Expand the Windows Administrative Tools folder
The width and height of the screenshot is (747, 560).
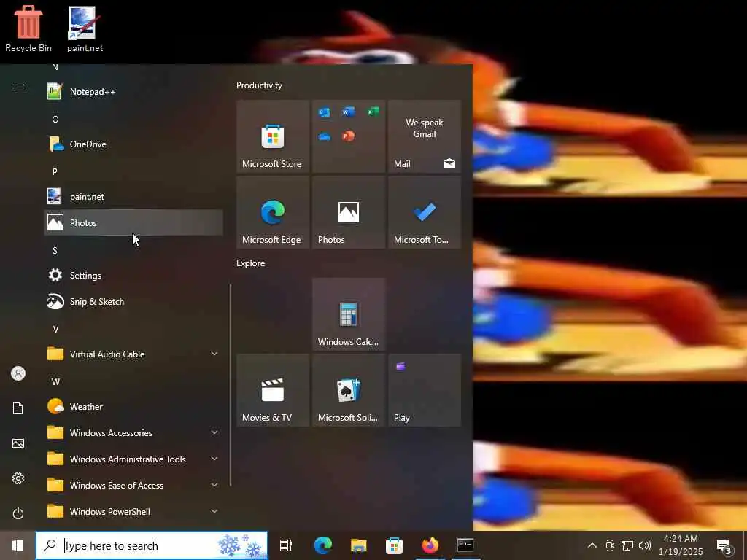tap(133, 459)
